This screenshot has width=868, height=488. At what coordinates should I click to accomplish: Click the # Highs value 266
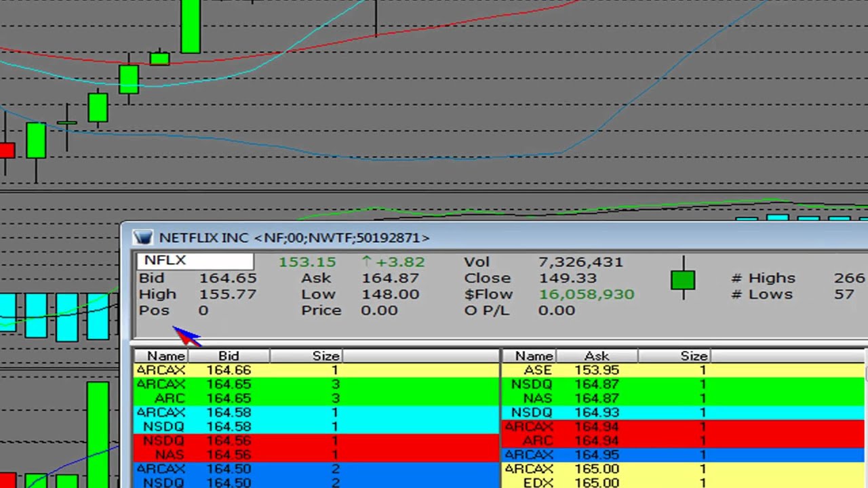850,278
